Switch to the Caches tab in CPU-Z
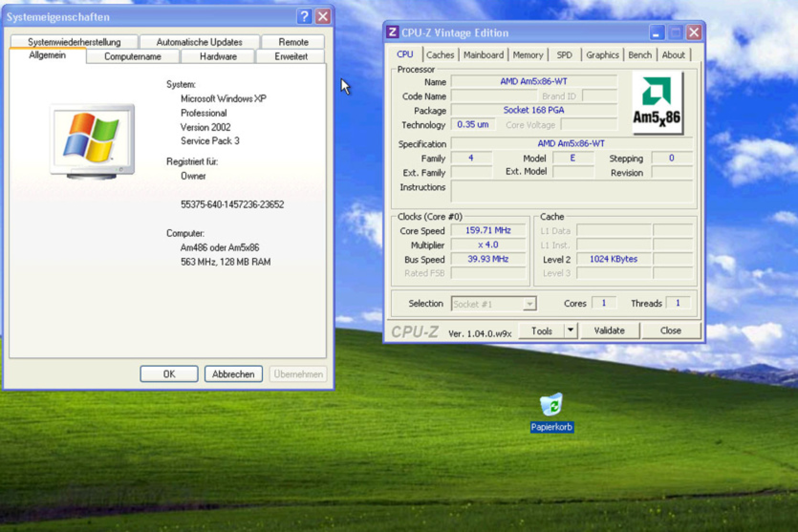Screen dimensions: 798x532 (440, 55)
